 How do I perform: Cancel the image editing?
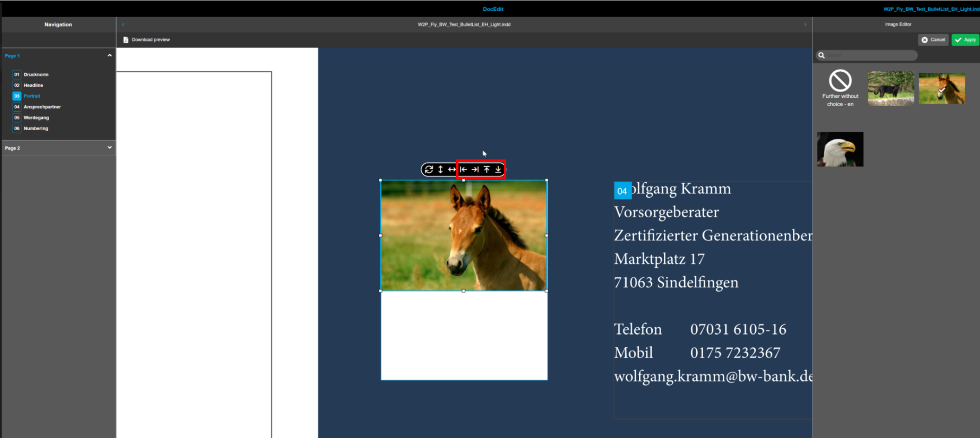tap(933, 40)
